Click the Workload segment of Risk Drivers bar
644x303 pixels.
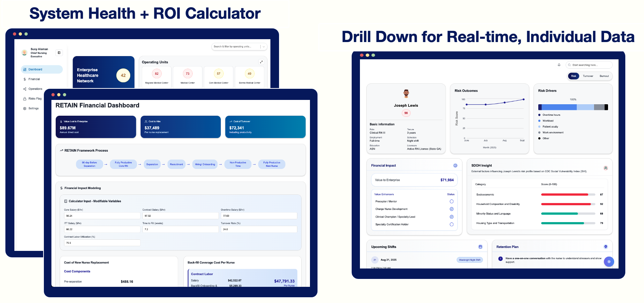click(559, 107)
